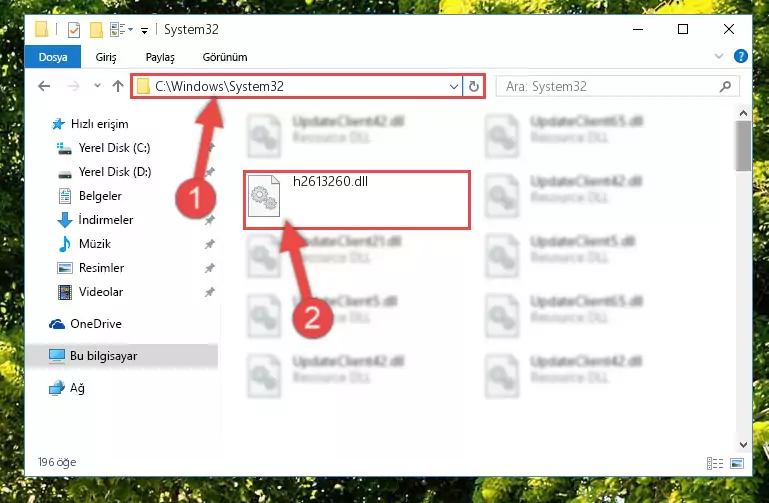
Task: Click the vertical scrollbar thumb of the file list
Action: (743, 146)
